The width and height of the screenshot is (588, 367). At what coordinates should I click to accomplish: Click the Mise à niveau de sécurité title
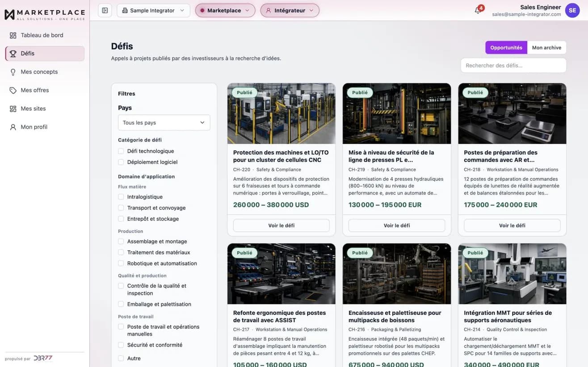click(391, 156)
